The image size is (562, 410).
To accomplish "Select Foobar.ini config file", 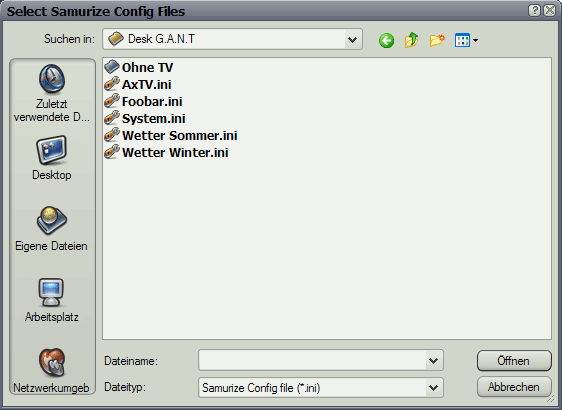I will coord(143,101).
